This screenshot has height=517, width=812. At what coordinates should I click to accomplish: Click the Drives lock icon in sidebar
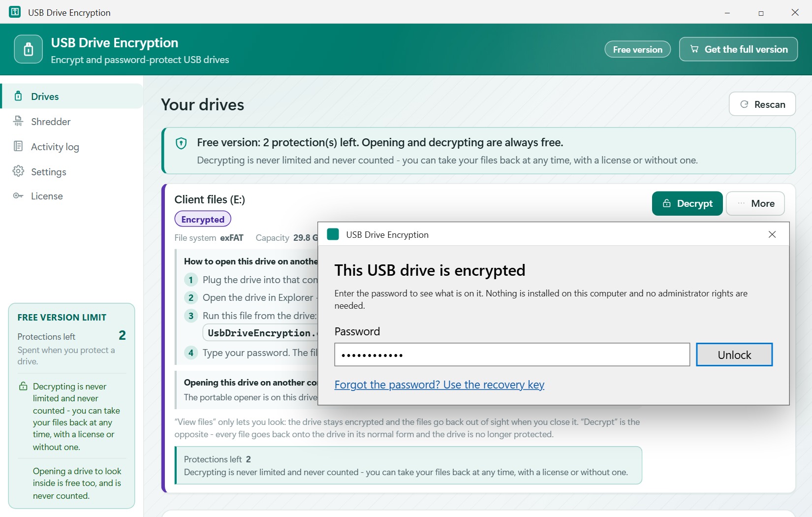pyautogui.click(x=18, y=96)
